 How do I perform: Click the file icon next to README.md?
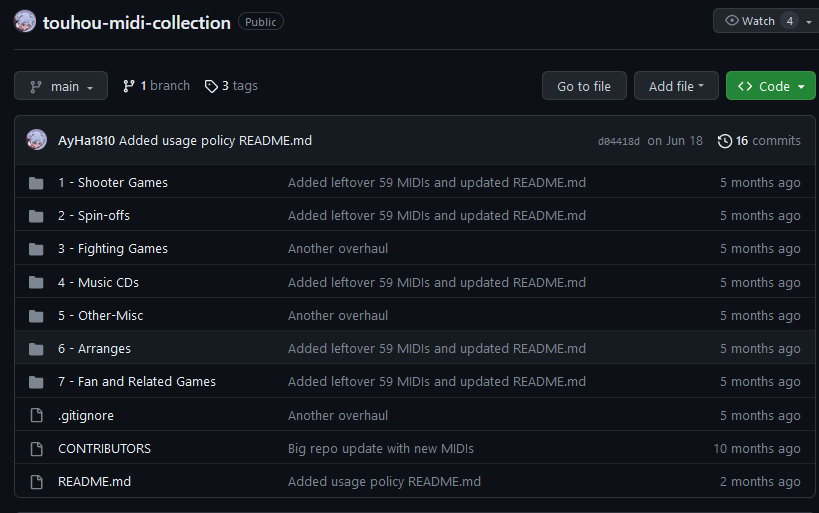(x=37, y=482)
